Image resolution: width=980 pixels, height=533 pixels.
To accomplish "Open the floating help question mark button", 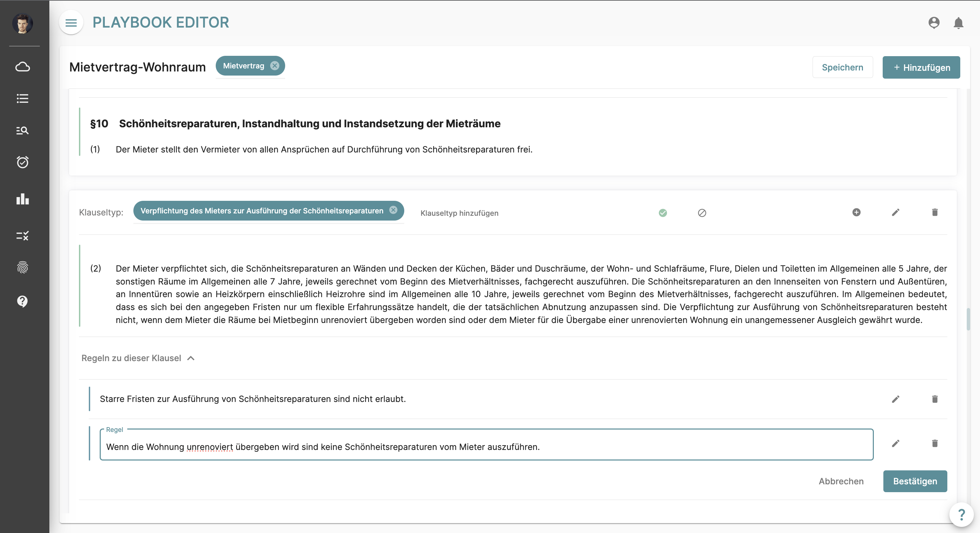I will (961, 515).
